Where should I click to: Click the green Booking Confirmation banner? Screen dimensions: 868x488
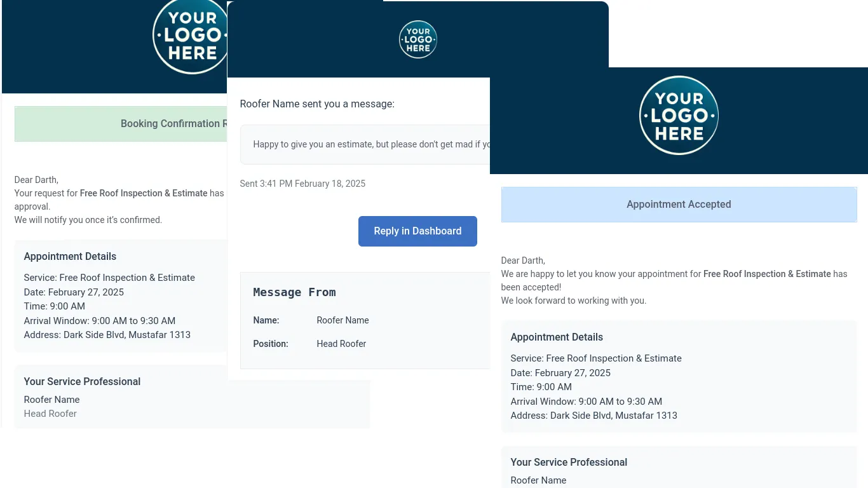[x=121, y=124]
